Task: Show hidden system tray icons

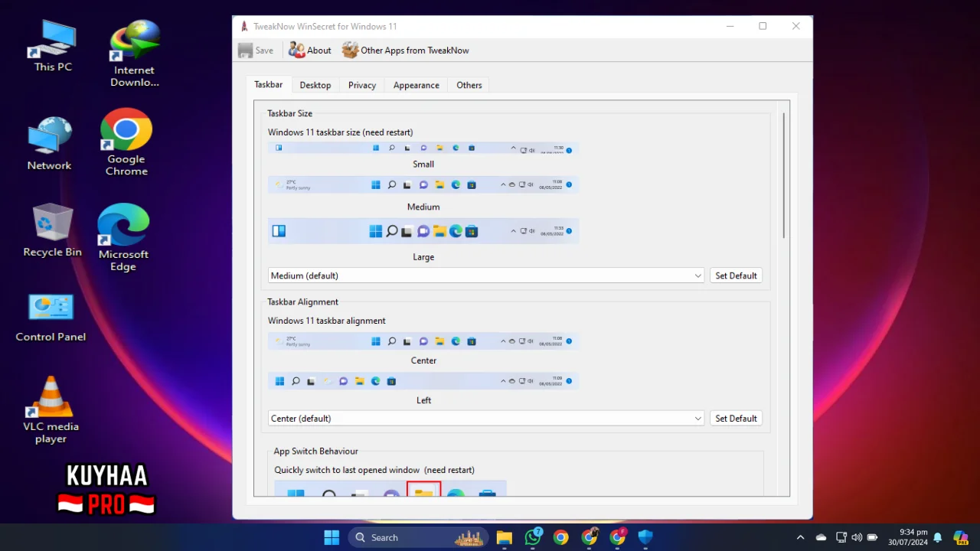Action: coord(801,537)
